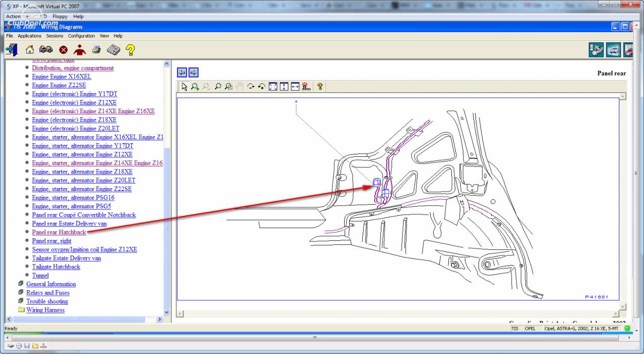
Task: Open the Sessions menu
Action: pos(55,36)
